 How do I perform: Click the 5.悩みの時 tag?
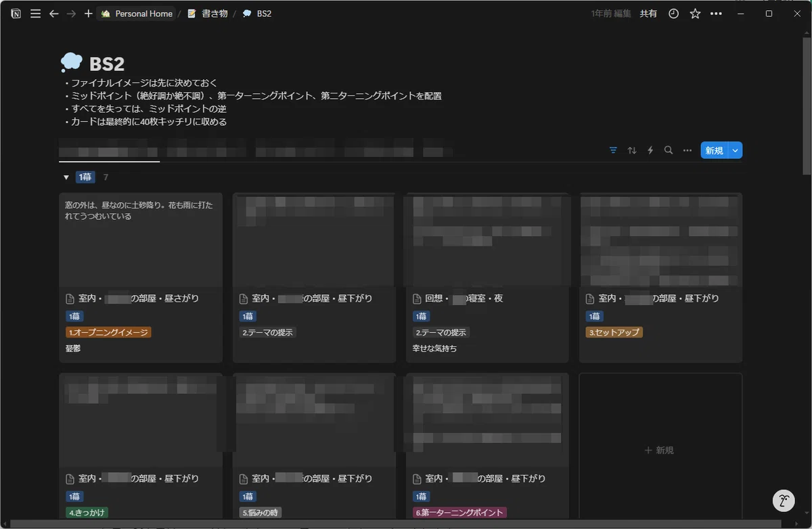261,513
